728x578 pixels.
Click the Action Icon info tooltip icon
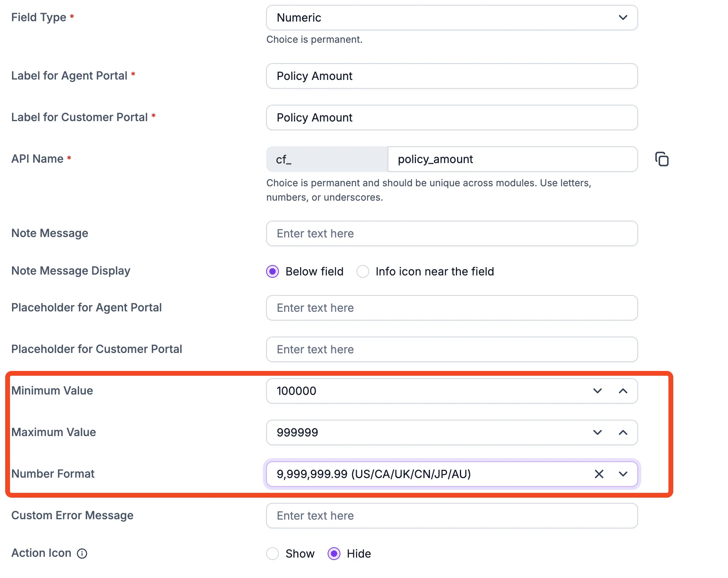tap(82, 553)
